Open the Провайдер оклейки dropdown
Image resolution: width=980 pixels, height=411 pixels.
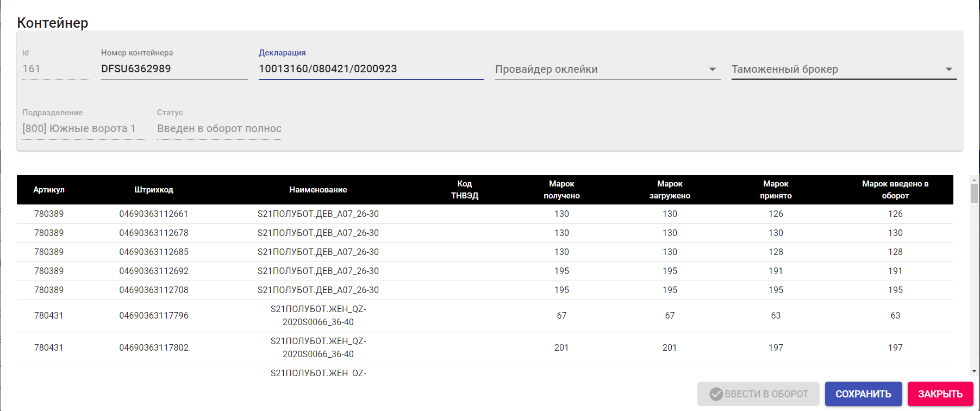click(607, 70)
